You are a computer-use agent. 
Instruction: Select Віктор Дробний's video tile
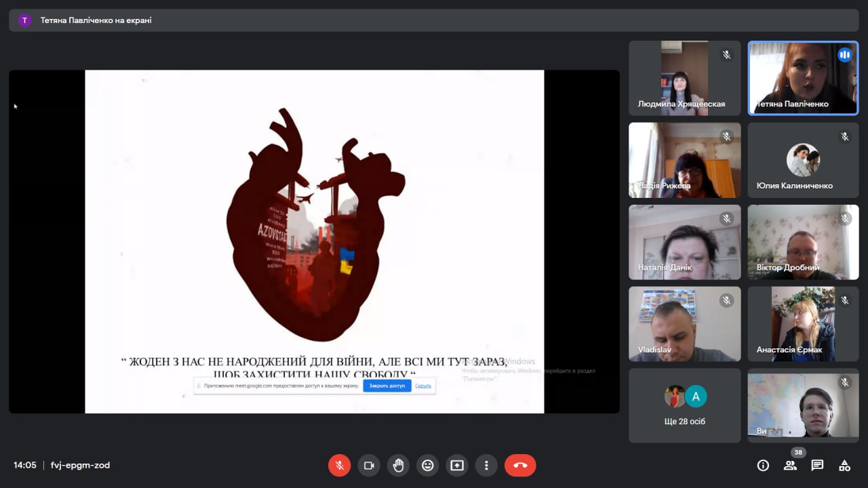[x=803, y=242]
